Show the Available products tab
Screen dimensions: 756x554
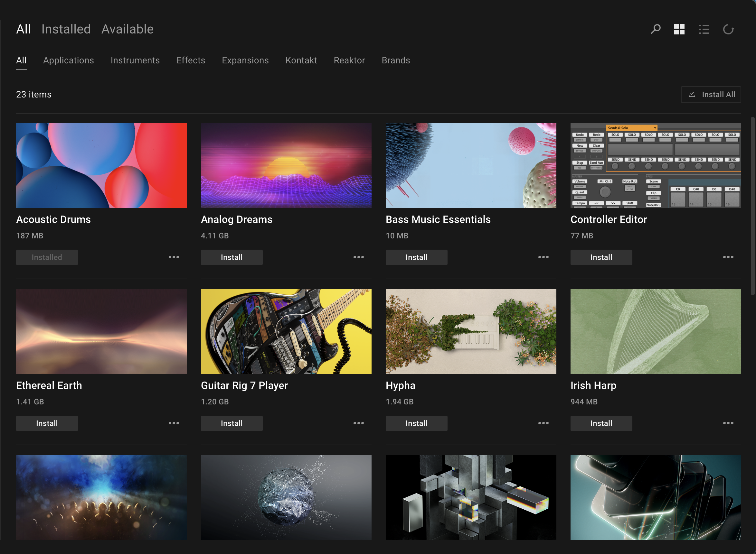[128, 29]
